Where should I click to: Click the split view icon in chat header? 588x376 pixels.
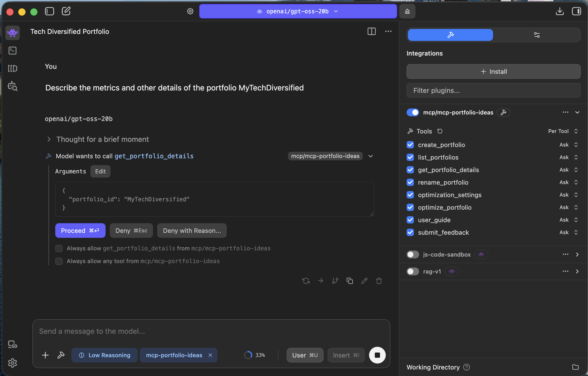pyautogui.click(x=371, y=31)
